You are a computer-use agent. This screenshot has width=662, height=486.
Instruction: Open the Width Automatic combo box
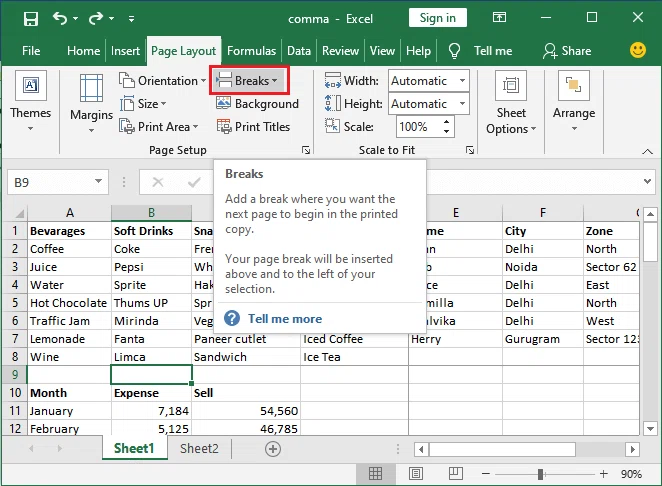(429, 81)
